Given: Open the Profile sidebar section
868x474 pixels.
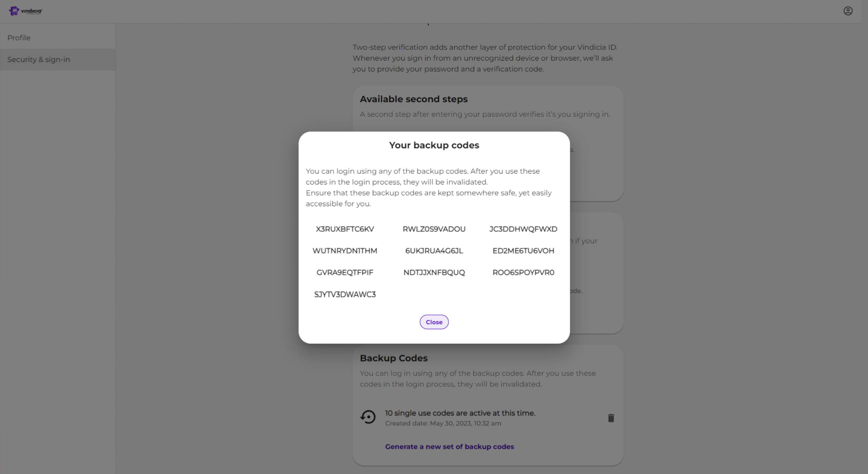Looking at the screenshot, I should [18, 38].
